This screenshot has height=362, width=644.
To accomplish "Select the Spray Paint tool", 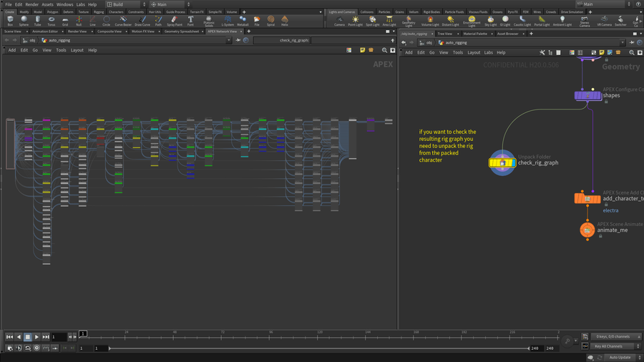I will 175,21.
